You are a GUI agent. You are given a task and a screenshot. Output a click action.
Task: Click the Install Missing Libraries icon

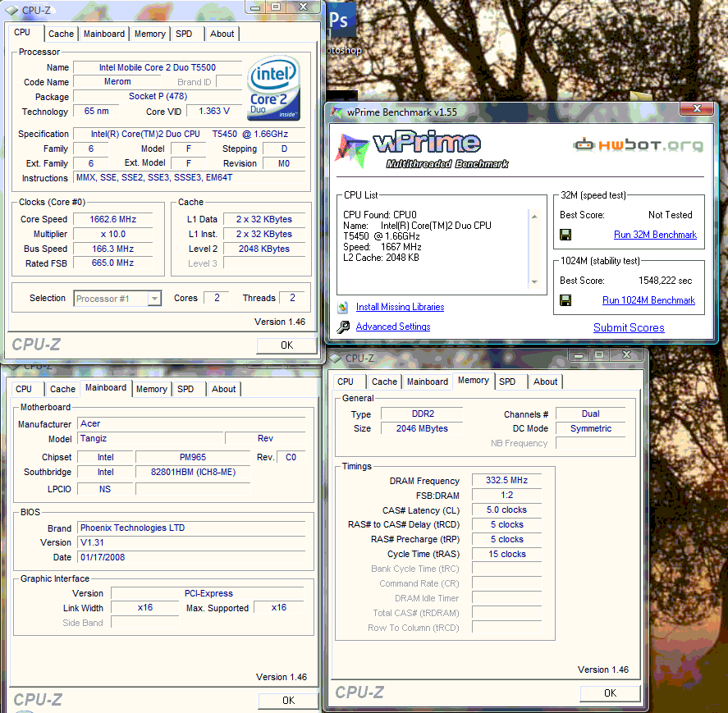pos(343,307)
